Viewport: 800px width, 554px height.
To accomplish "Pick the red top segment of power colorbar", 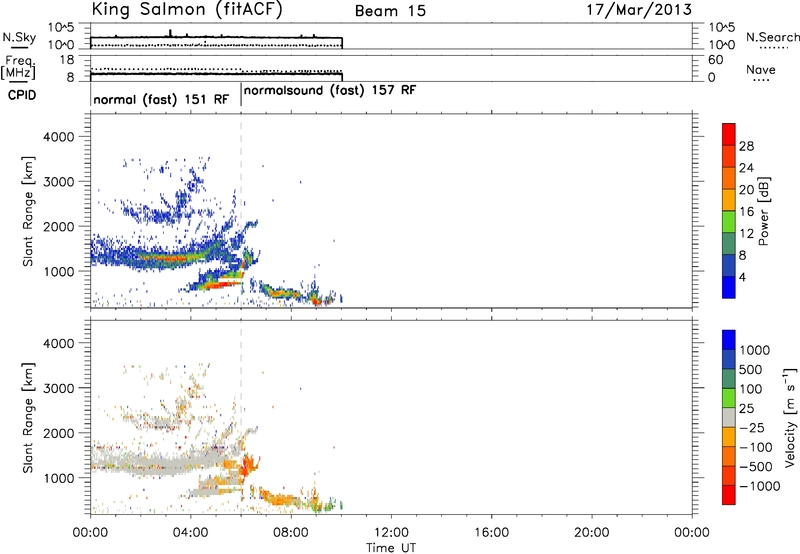I will click(729, 134).
